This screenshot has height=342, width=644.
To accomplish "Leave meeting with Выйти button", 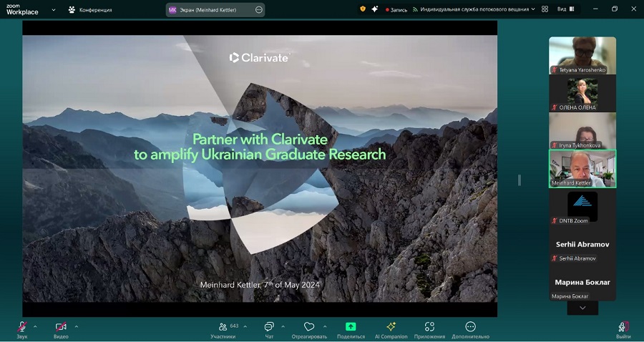I will (623, 330).
